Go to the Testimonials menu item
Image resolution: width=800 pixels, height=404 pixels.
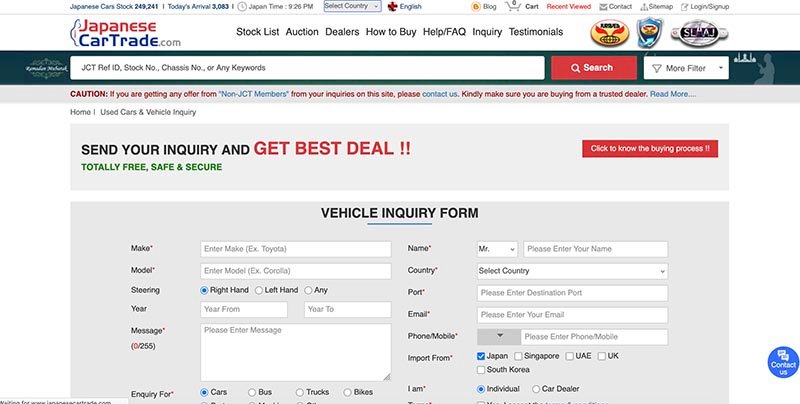[535, 32]
